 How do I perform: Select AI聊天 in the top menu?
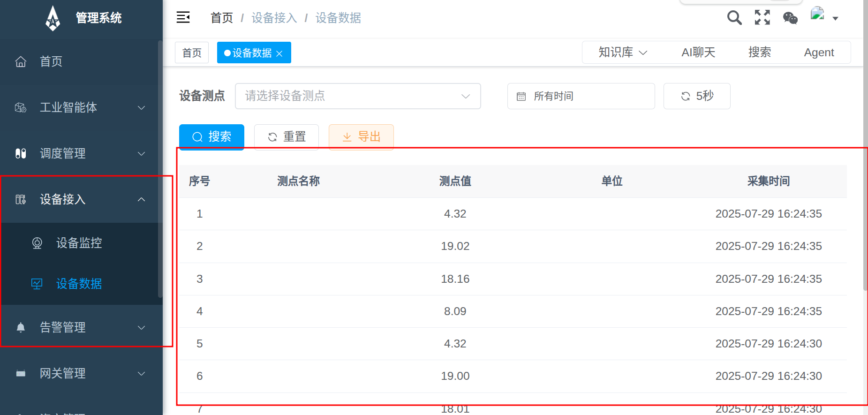point(698,53)
